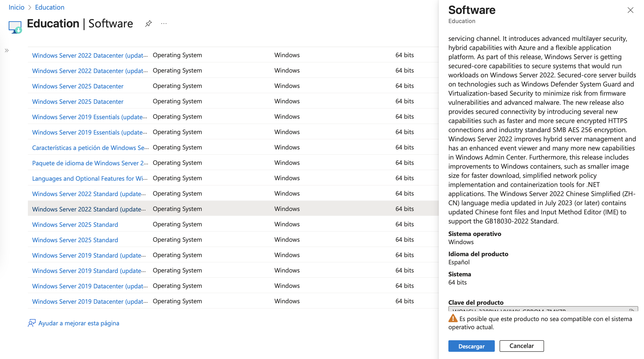This screenshot has width=644, height=359.
Task: Pin the Education Software page
Action: click(x=148, y=24)
